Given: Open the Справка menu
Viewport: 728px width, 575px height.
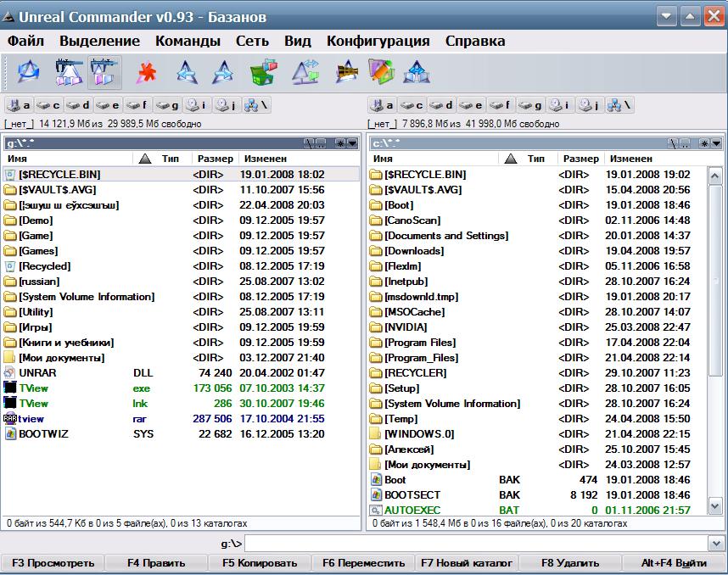Looking at the screenshot, I should point(475,41).
